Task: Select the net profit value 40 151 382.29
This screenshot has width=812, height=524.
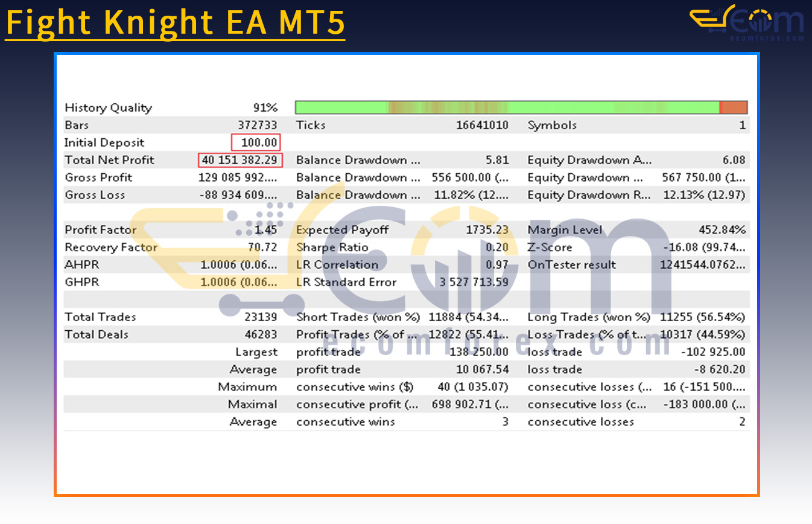Action: coord(240,161)
